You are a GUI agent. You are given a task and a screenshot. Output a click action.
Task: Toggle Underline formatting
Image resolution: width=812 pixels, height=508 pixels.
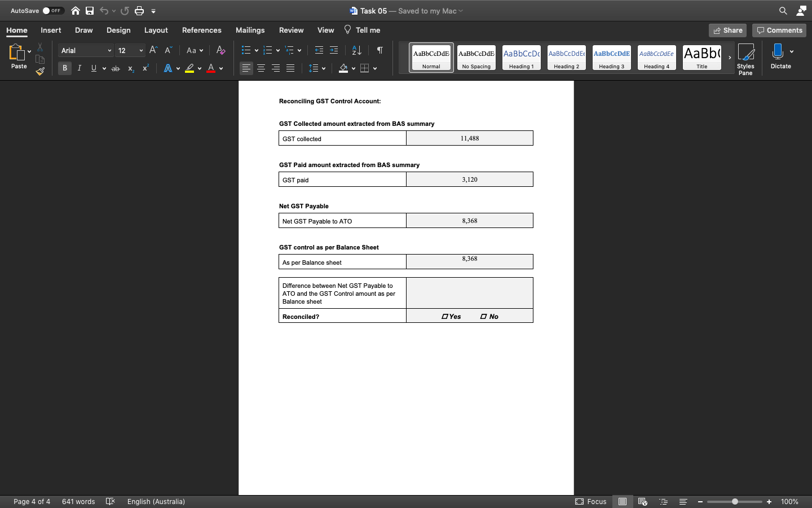(94, 68)
